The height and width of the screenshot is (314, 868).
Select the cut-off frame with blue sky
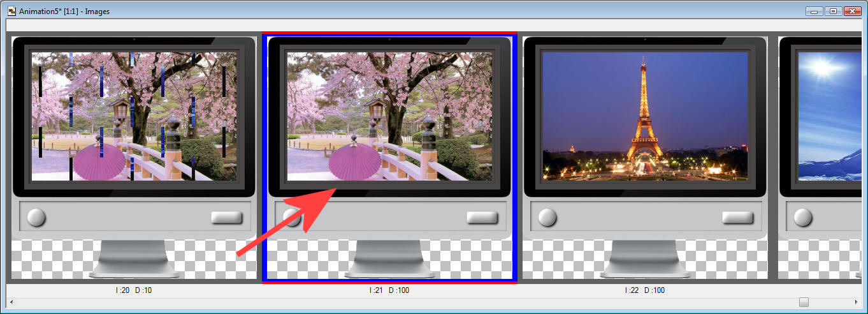820,158
